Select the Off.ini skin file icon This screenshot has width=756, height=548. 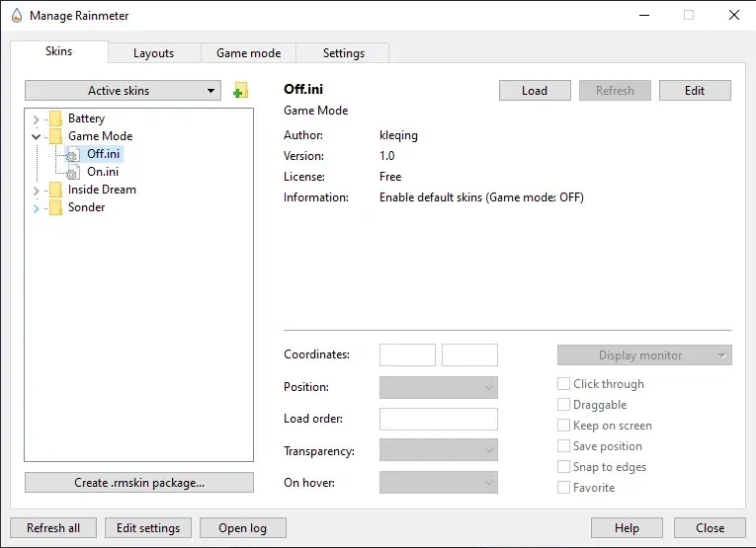(x=72, y=155)
